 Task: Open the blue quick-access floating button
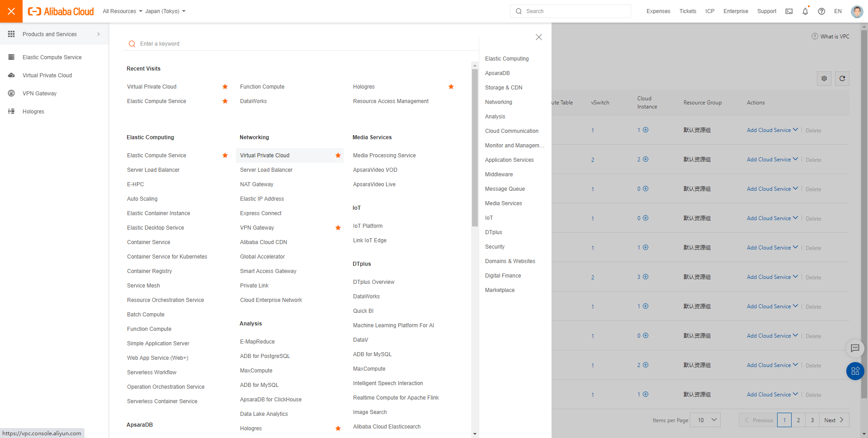click(855, 371)
